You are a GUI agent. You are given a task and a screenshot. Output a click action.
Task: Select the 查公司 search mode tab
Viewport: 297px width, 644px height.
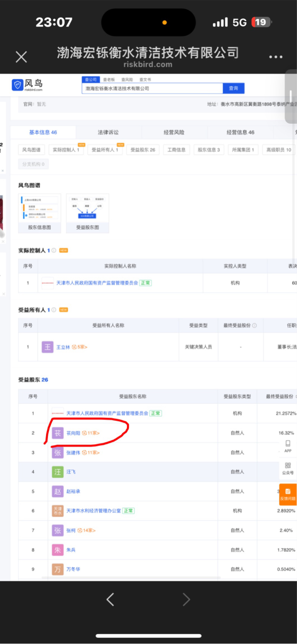click(91, 80)
